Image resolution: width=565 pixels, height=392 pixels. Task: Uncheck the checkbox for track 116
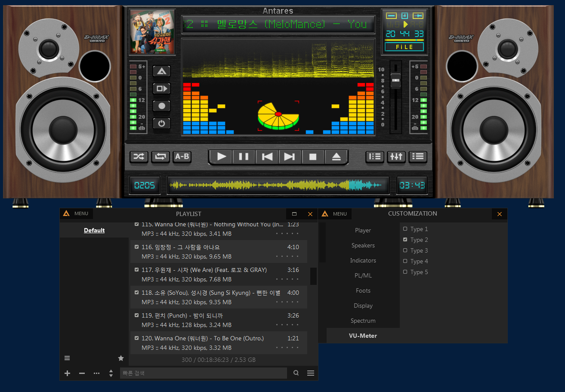point(137,247)
